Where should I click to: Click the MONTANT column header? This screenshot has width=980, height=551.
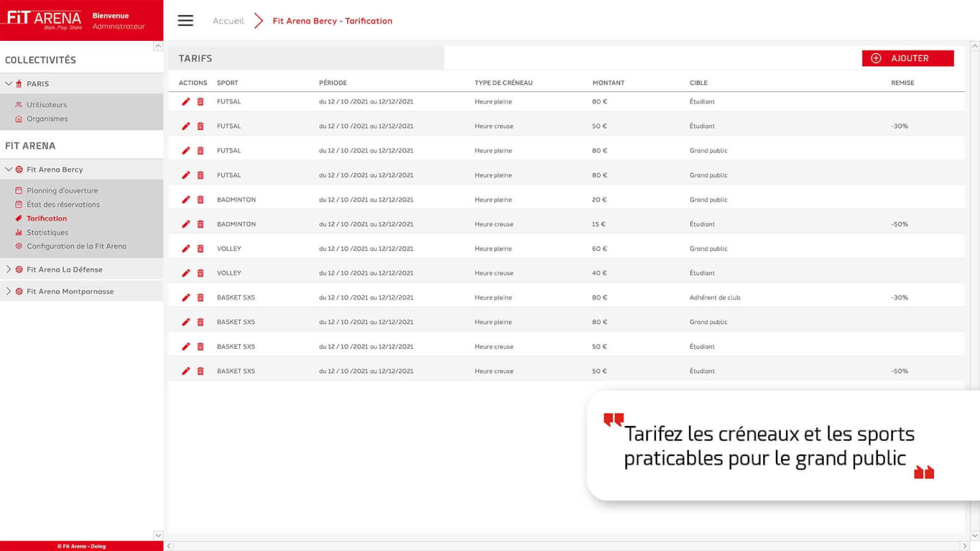pos(609,83)
